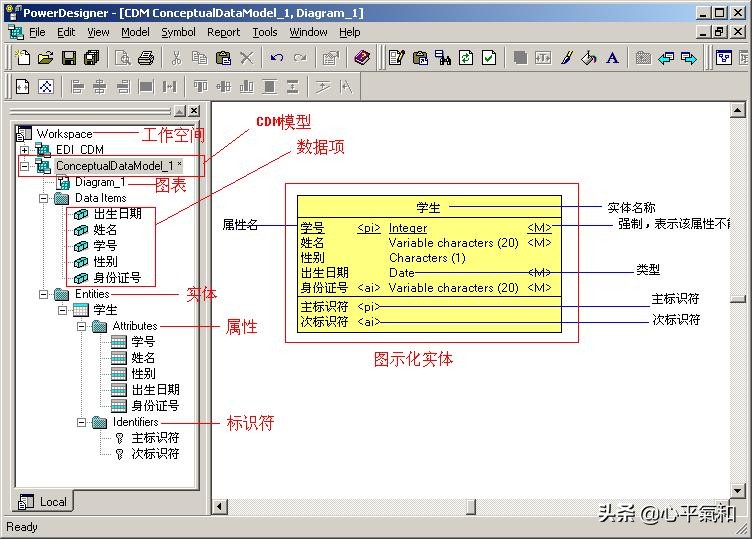Collapse the Entities folder
This screenshot has width=752, height=539.
(x=43, y=294)
